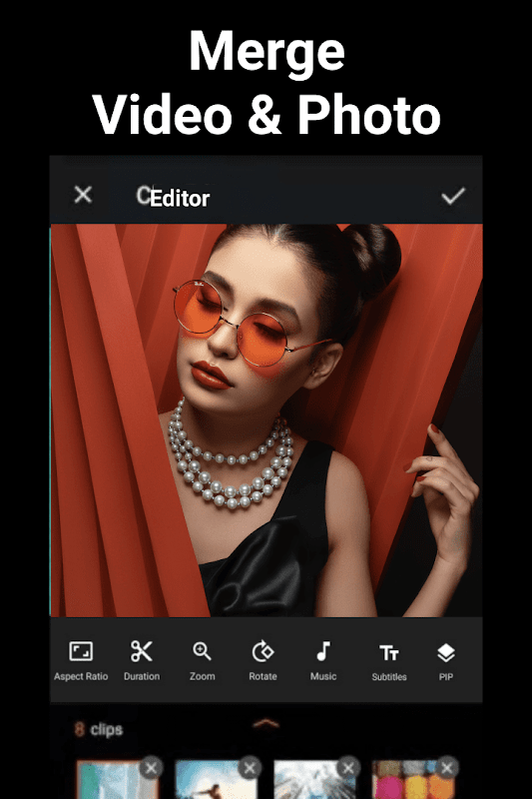The width and height of the screenshot is (532, 799).
Task: Select the Duration scissors tool
Action: point(142,661)
